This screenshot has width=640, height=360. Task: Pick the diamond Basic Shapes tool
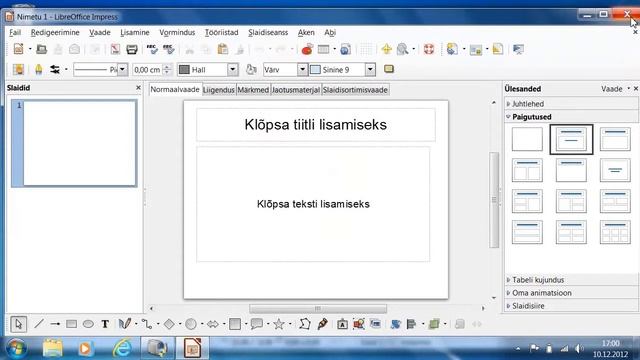tap(169, 324)
